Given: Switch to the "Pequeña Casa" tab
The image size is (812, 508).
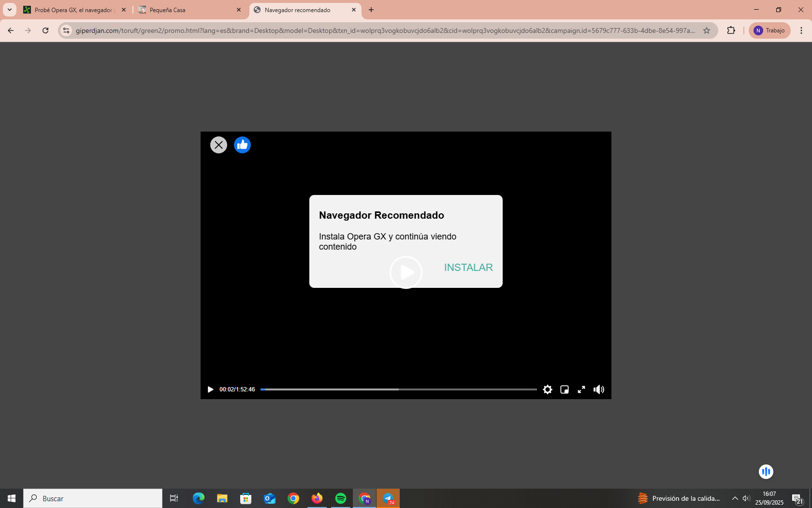Looking at the screenshot, I should tap(189, 10).
